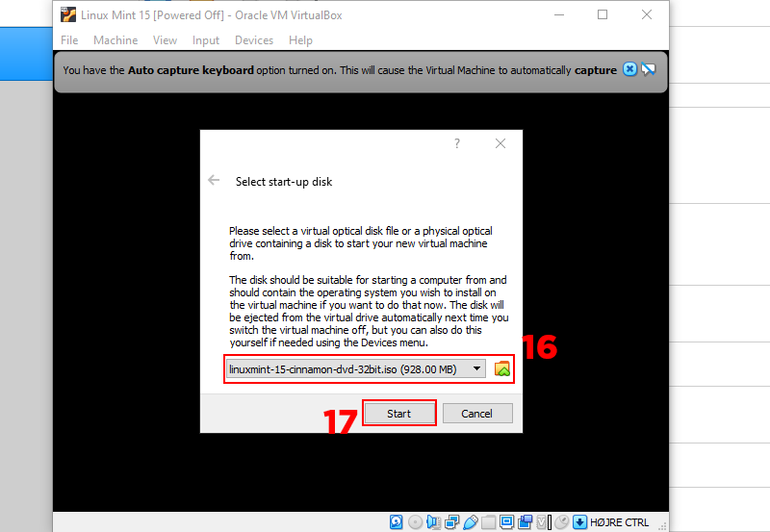The width and height of the screenshot is (770, 532).
Task: Click the back arrow in start-up disk dialog
Action: point(214,180)
